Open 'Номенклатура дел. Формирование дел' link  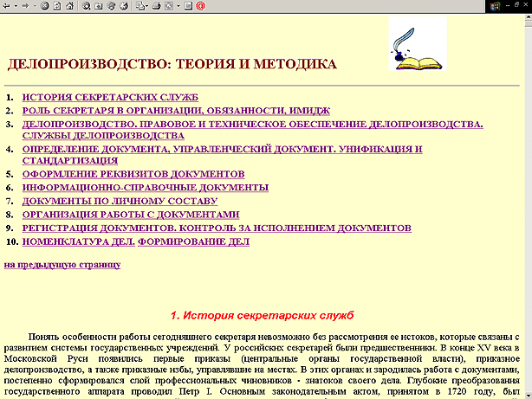[135, 241]
